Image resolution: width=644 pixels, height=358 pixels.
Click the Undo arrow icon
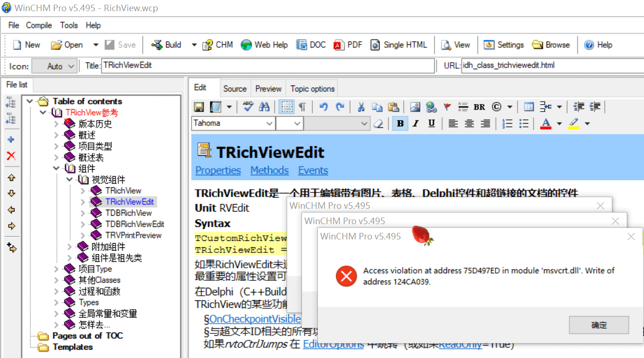coord(324,107)
